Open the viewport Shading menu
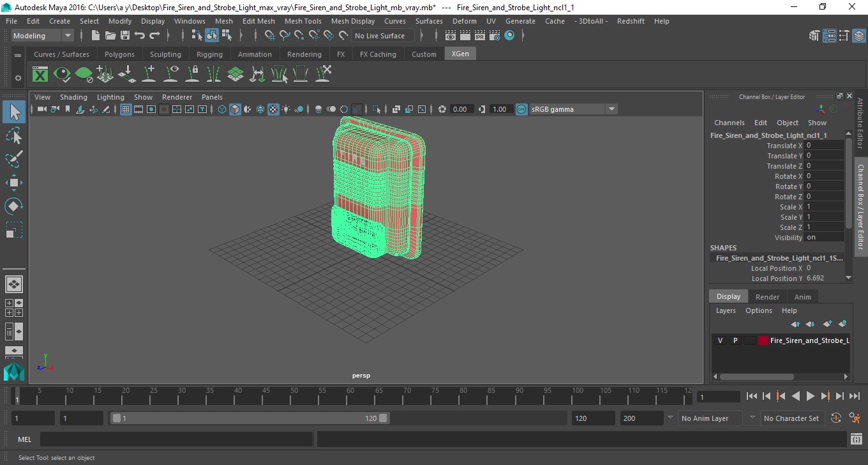This screenshot has width=868, height=465. coord(73,97)
